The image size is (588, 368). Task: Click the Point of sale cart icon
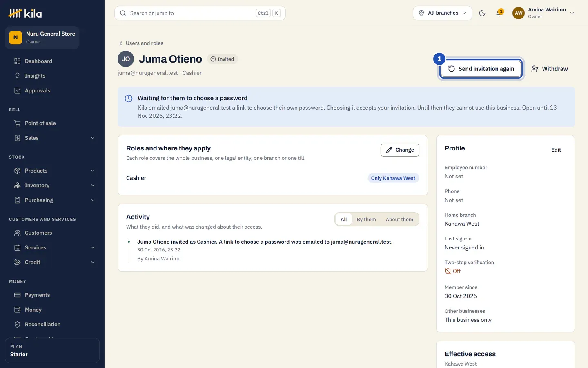17,123
